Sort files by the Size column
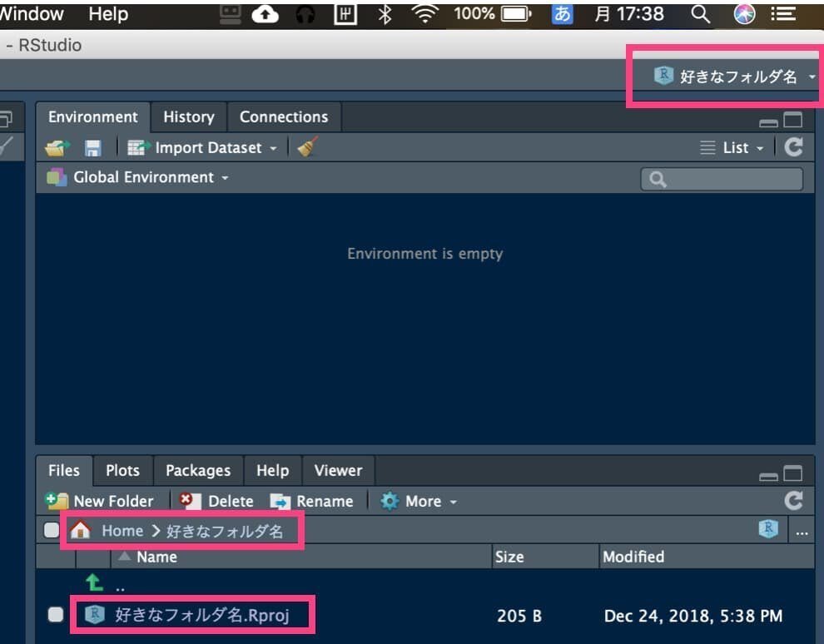The height and width of the screenshot is (644, 824). coord(545,557)
